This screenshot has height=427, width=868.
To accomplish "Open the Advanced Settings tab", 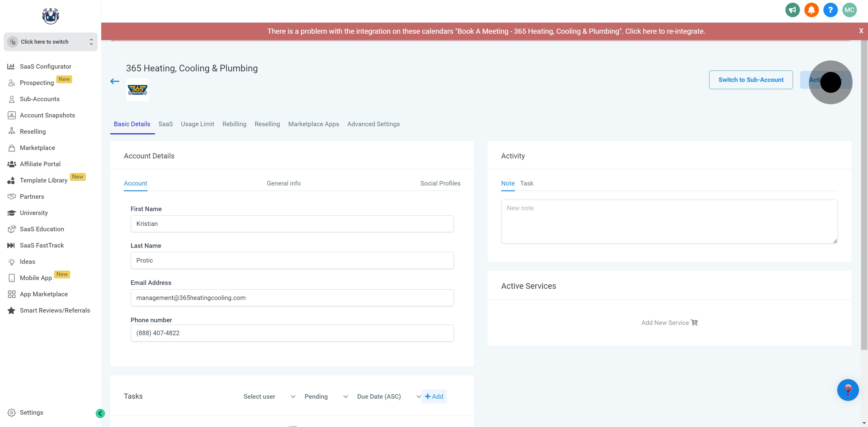I will [373, 124].
